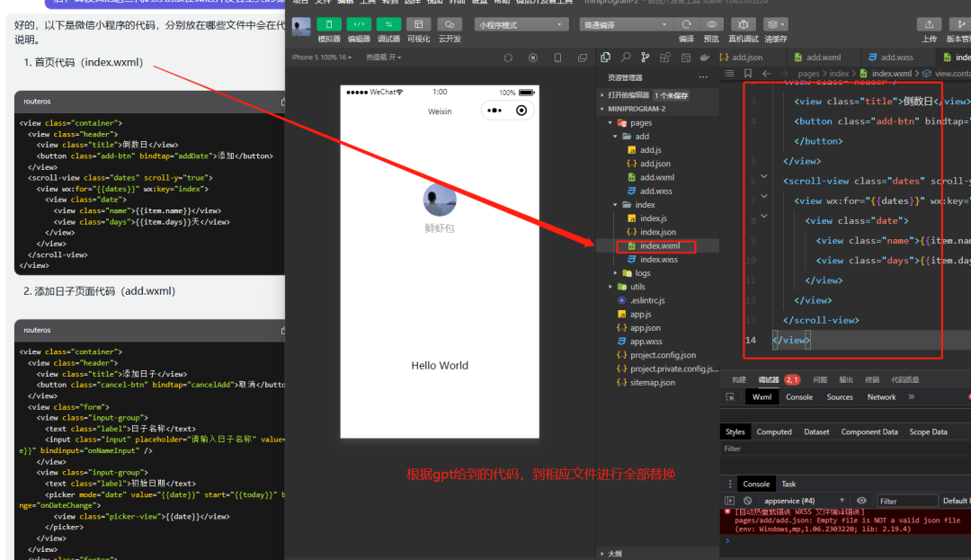971x560 pixels.
Task: Open the extensions icon in editor sidebar
Action: [x=665, y=57]
